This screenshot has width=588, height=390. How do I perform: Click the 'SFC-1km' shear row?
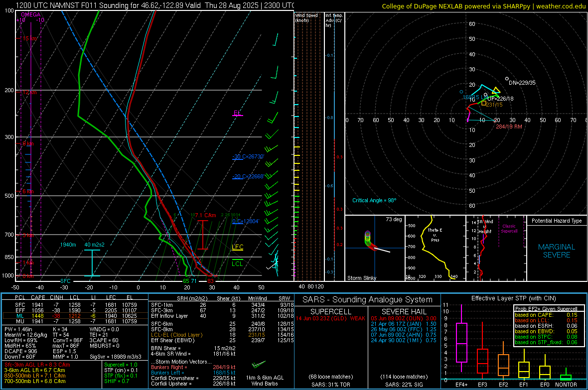coord(222,305)
